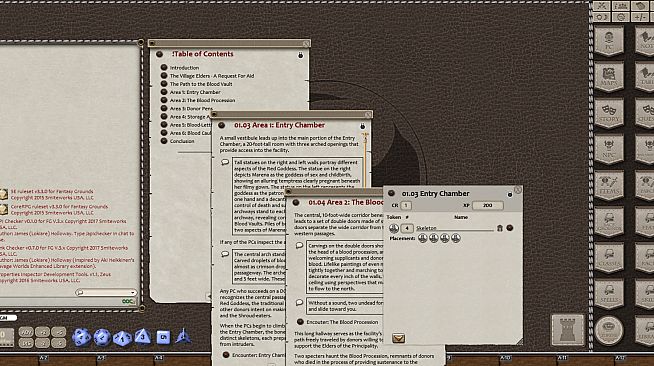Pick up the d10 die

coord(122,338)
